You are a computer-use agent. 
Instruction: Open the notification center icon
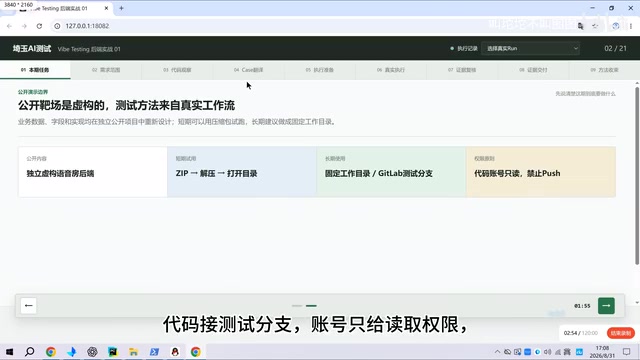627,352
